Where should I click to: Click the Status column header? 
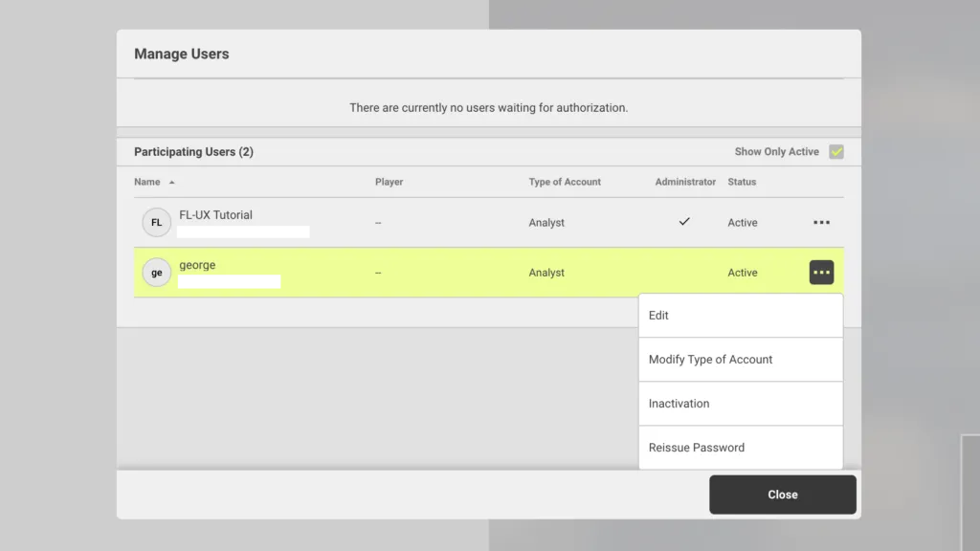click(742, 182)
